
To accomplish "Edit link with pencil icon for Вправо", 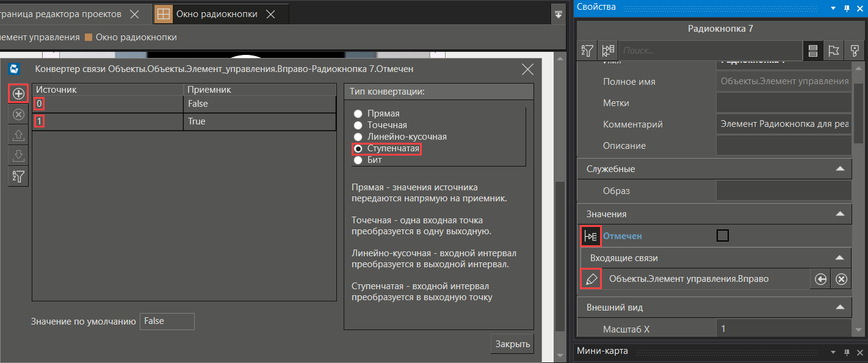I will (x=590, y=279).
